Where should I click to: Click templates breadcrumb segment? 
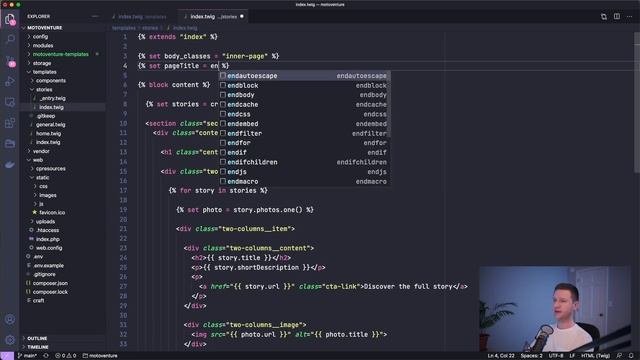pos(124,28)
